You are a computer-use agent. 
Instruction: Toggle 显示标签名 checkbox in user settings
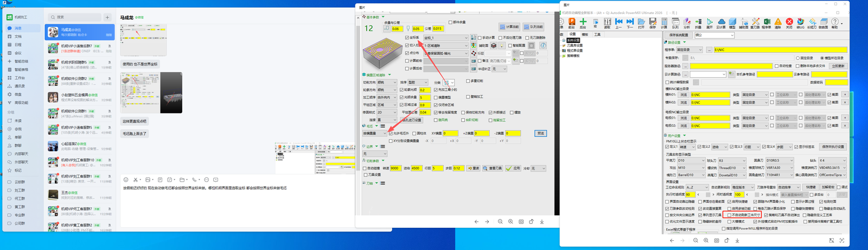tap(796, 147)
